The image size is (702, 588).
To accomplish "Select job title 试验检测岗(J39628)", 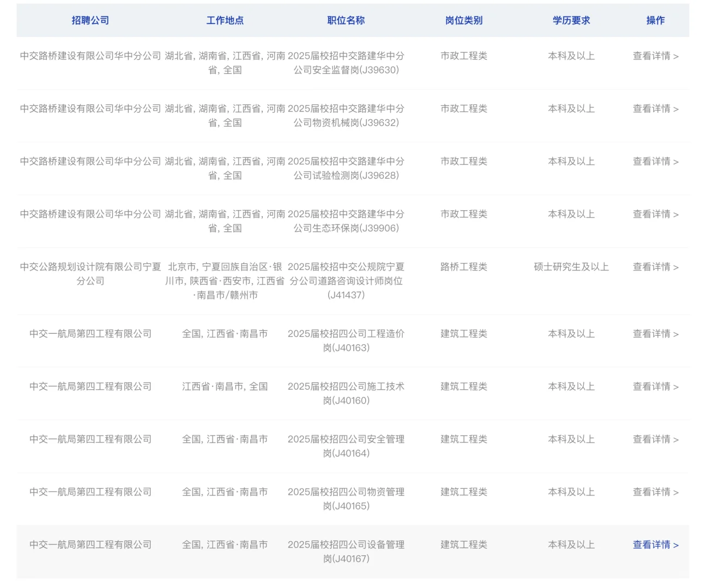I will pyautogui.click(x=346, y=169).
